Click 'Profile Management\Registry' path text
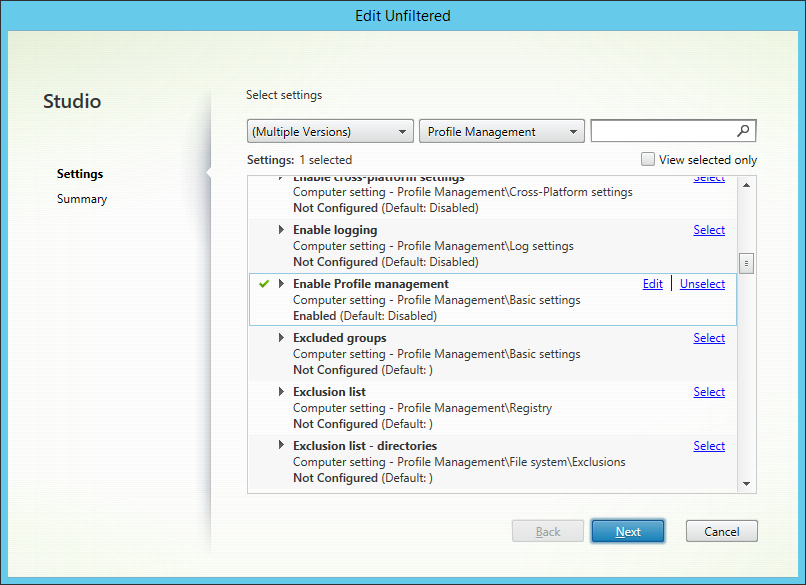Image resolution: width=806 pixels, height=585 pixels. click(x=474, y=408)
